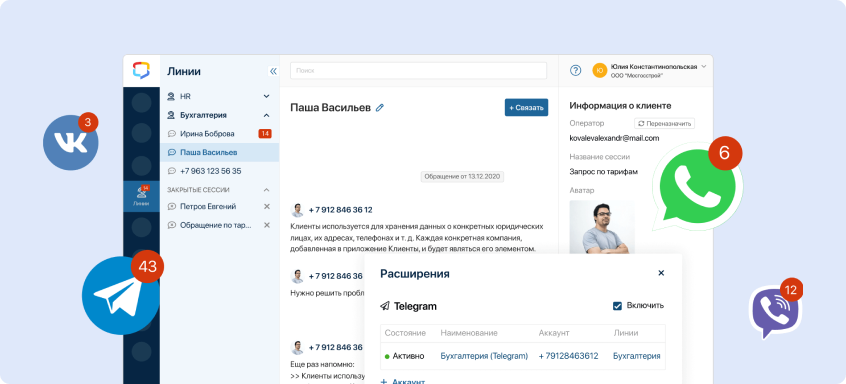Close the Расширения dialog
Screen dimensions: 846x384
661,273
